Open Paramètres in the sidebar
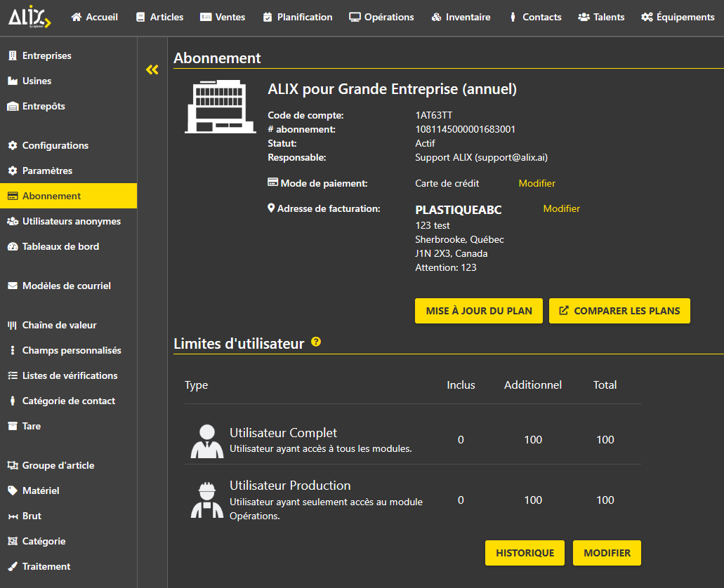724x588 pixels. (x=68, y=171)
